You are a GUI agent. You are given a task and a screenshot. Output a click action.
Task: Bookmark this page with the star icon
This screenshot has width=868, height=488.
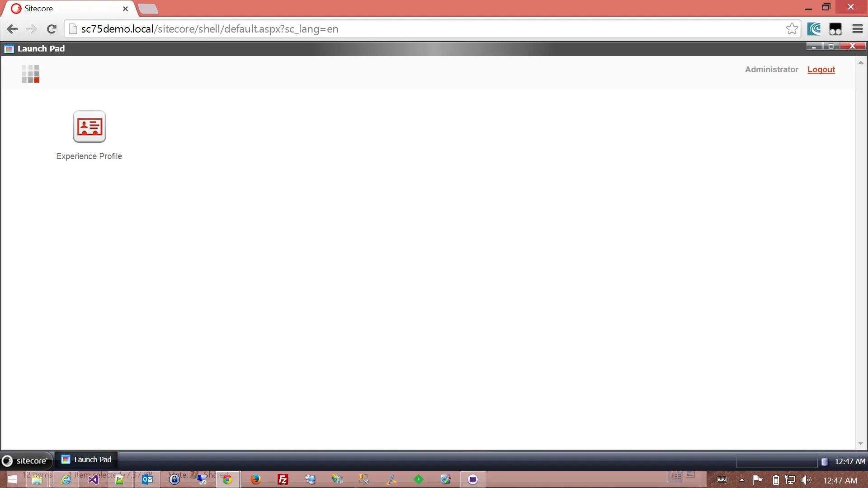(792, 29)
